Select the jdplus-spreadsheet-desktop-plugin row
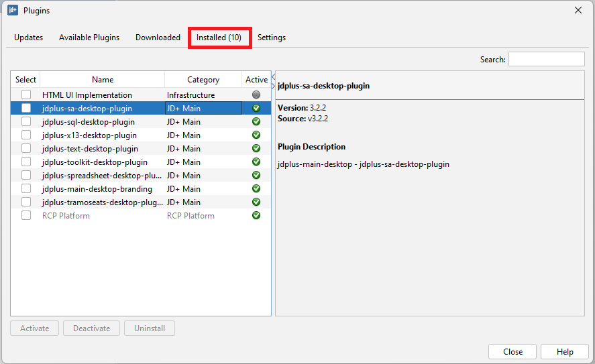Image resolution: width=595 pixels, height=364 pixels. coord(101,176)
